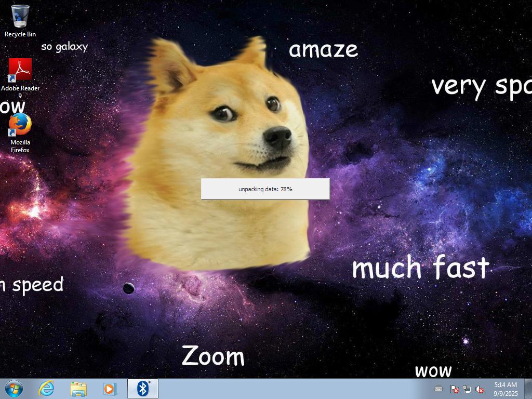Open the Action Center flag notification
Viewport: 532px width, 399px height.
click(x=454, y=389)
